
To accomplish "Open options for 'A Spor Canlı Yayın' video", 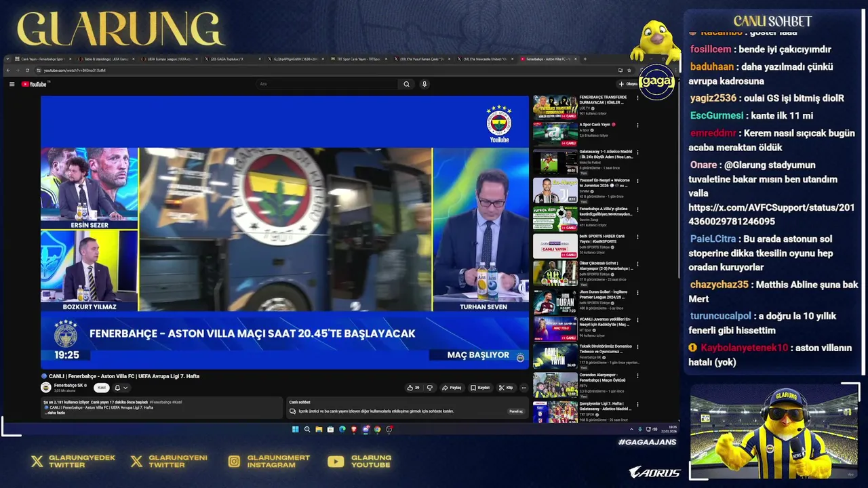I will pyautogui.click(x=637, y=125).
